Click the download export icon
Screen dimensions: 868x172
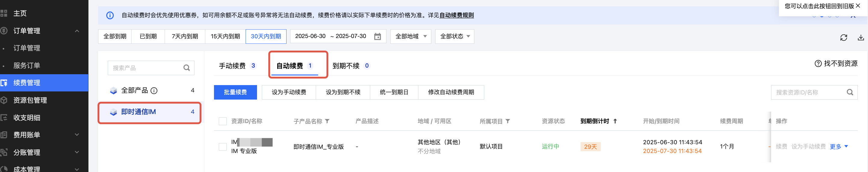860,37
